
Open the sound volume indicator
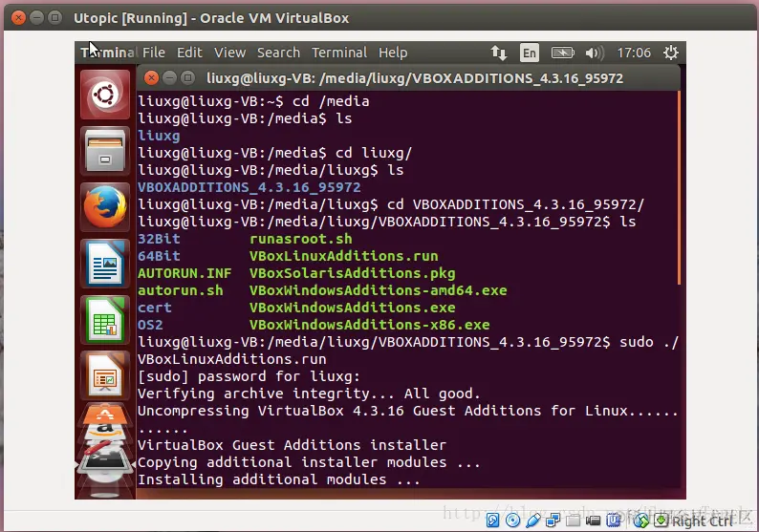point(595,53)
